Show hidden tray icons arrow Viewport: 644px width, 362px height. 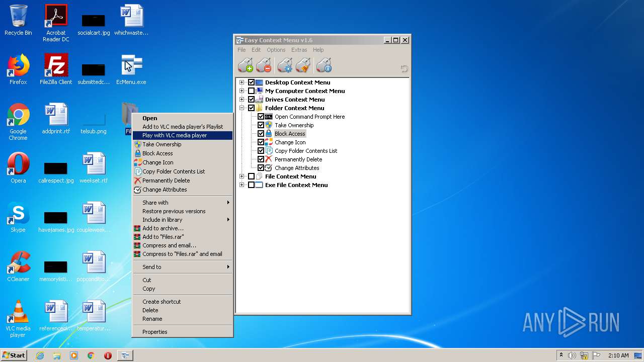click(561, 355)
